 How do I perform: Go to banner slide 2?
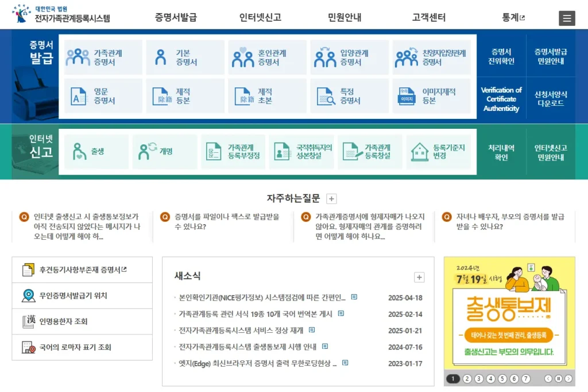(467, 379)
